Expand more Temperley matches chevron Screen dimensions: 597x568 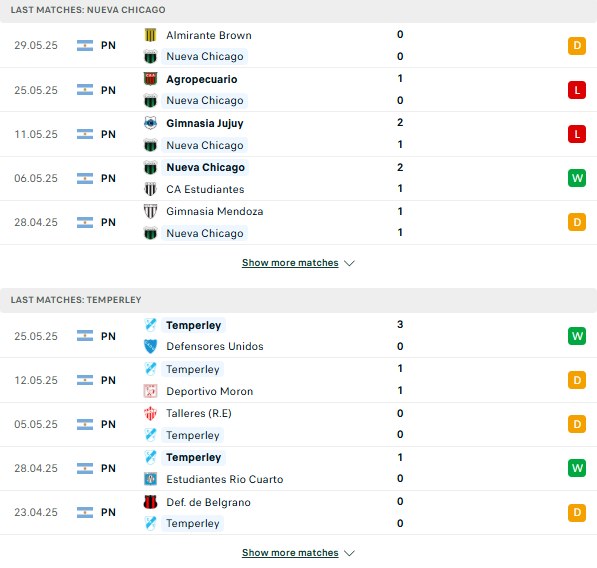[x=349, y=553]
